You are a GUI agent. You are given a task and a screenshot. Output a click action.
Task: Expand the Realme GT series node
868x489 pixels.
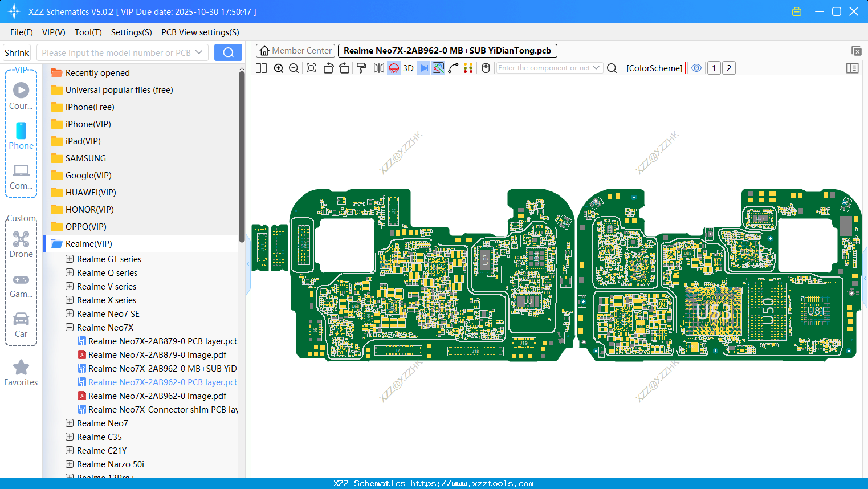[x=70, y=259]
